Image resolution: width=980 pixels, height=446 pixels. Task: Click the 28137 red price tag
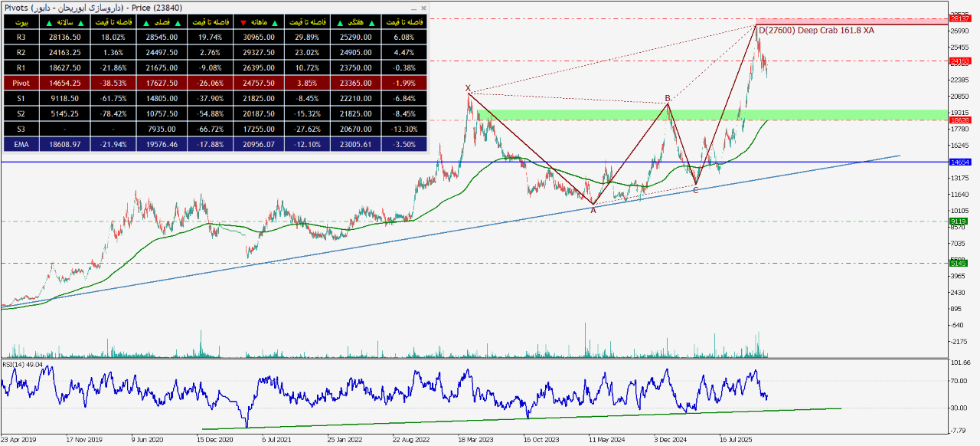[x=958, y=19]
